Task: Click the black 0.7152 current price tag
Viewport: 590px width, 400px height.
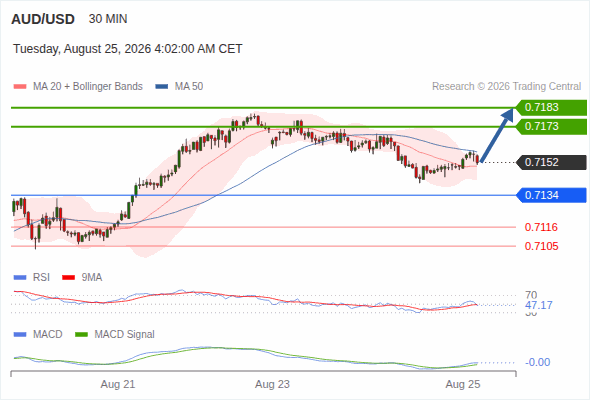Action: pos(552,163)
